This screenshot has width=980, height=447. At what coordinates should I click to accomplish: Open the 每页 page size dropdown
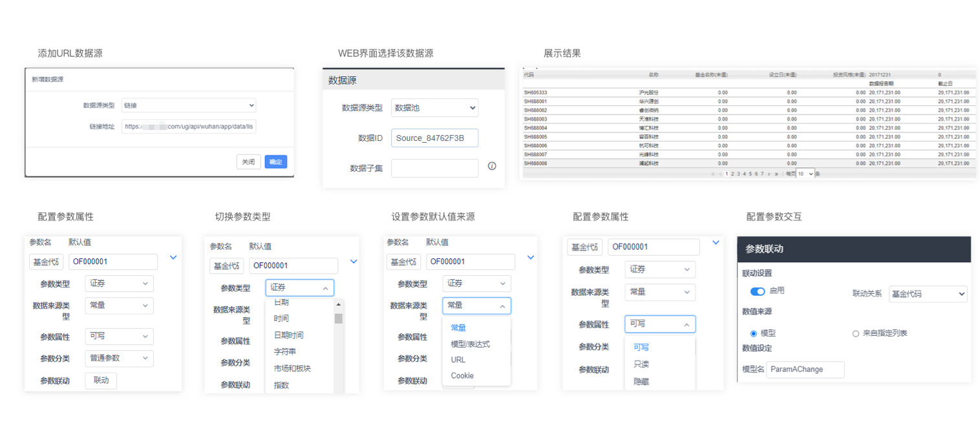(805, 174)
